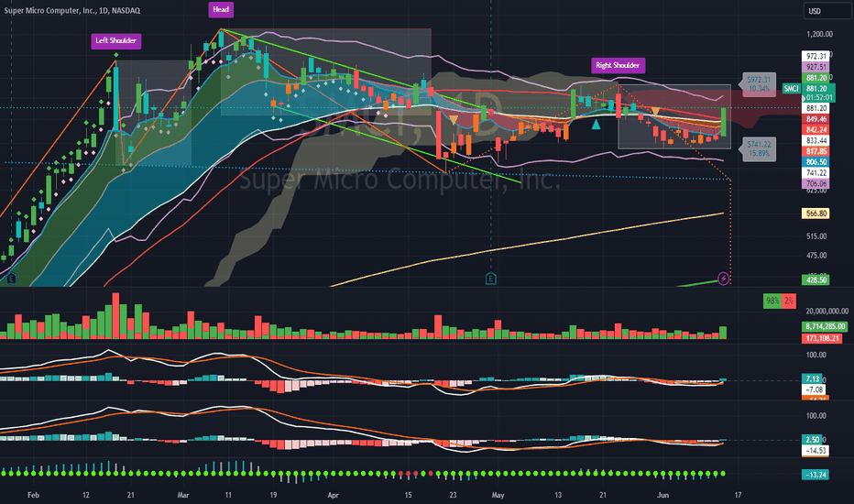The width and height of the screenshot is (854, 504).
Task: Click the Mar date on time axis
Action: [183, 495]
